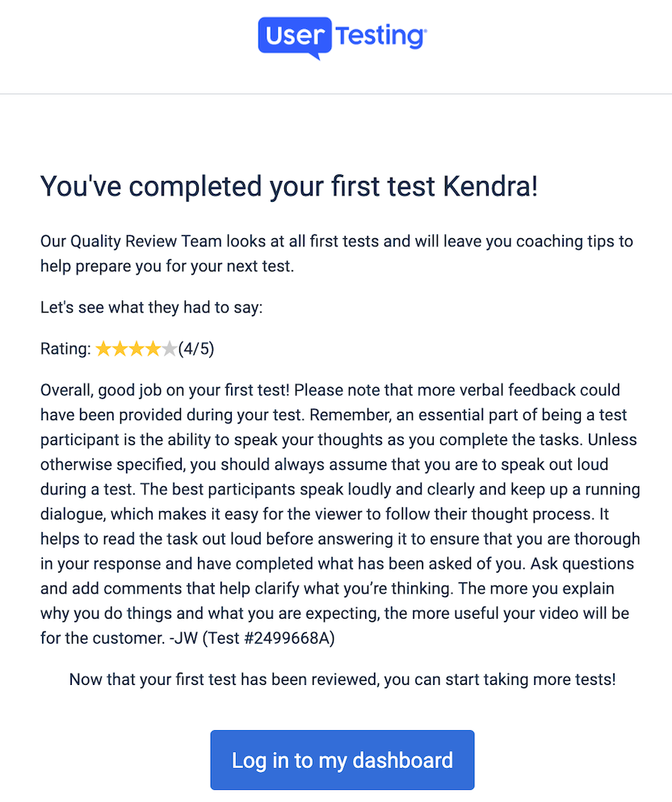Click the fourth gold rating star

[x=153, y=349]
